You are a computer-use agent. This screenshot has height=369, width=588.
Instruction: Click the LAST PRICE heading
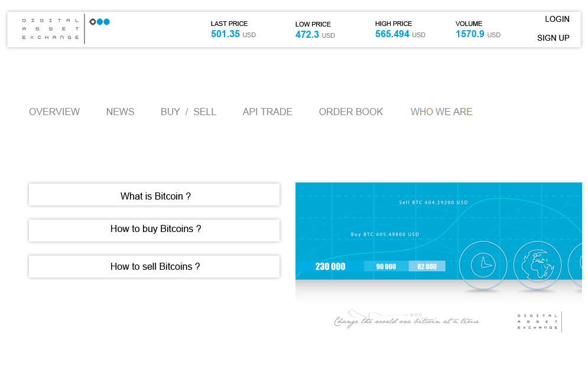[229, 24]
